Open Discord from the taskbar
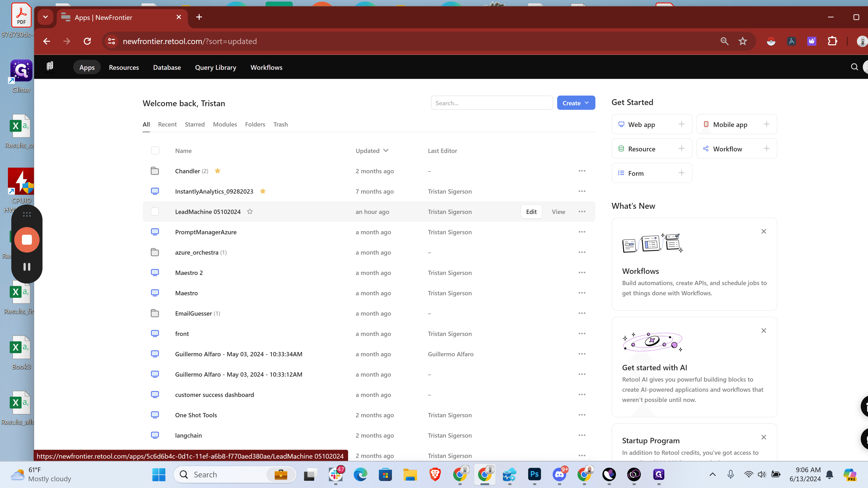This screenshot has height=488, width=868. click(x=559, y=474)
